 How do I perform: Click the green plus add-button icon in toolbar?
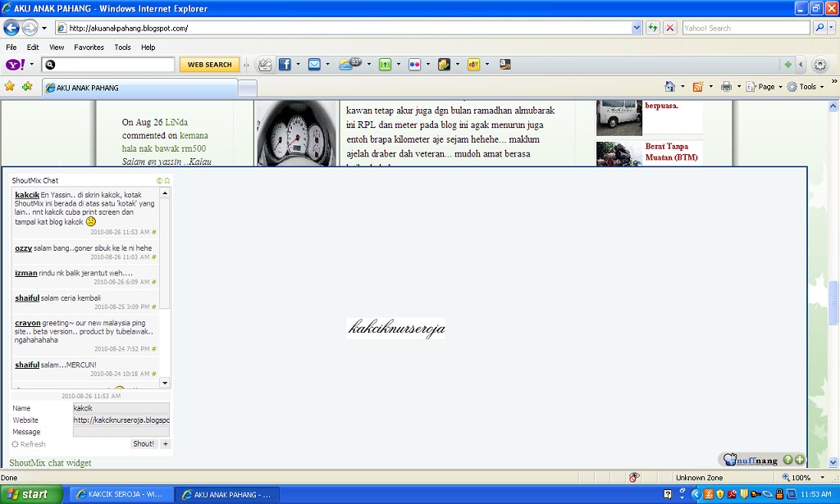click(787, 64)
